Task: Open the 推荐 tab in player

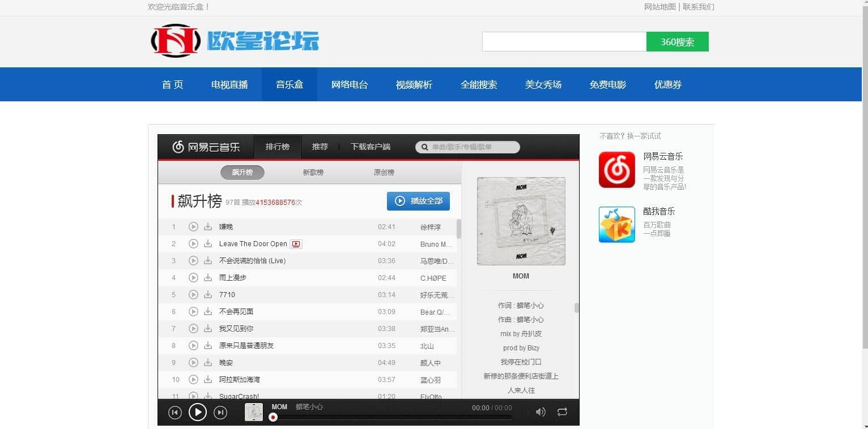Action: coord(320,147)
